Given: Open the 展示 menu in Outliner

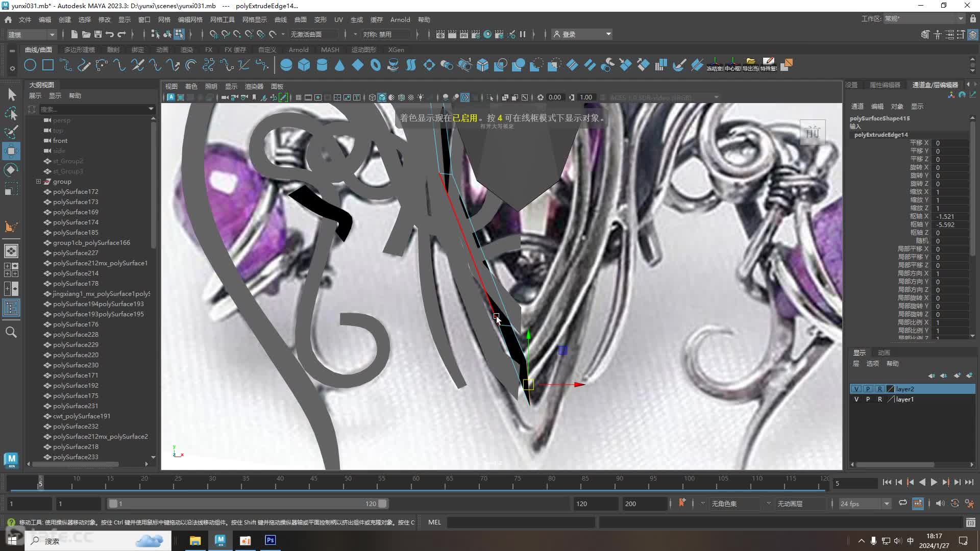Looking at the screenshot, I should tap(35, 96).
